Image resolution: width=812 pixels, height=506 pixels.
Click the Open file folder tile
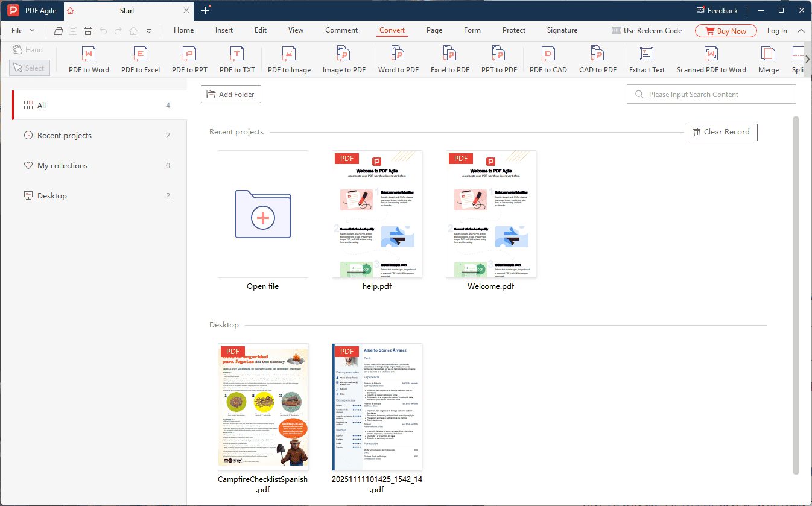click(x=263, y=214)
